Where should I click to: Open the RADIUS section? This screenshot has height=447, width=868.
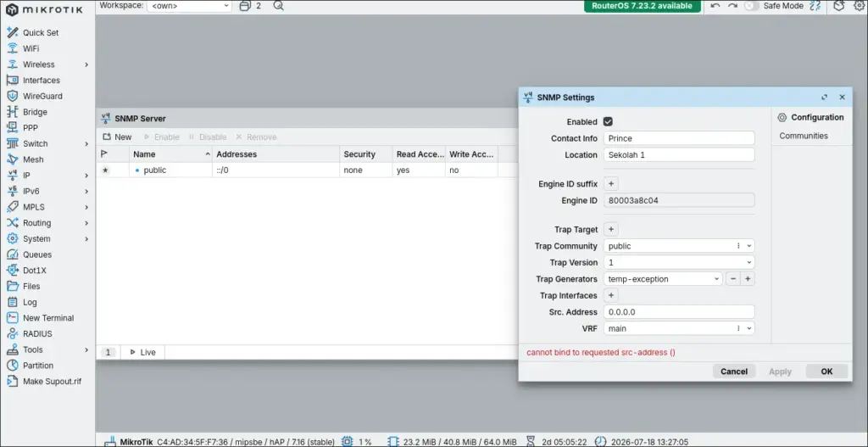coord(37,334)
